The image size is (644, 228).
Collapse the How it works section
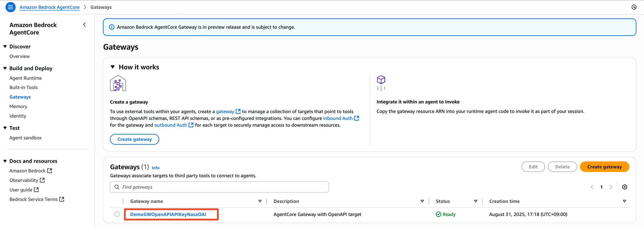coord(113,67)
